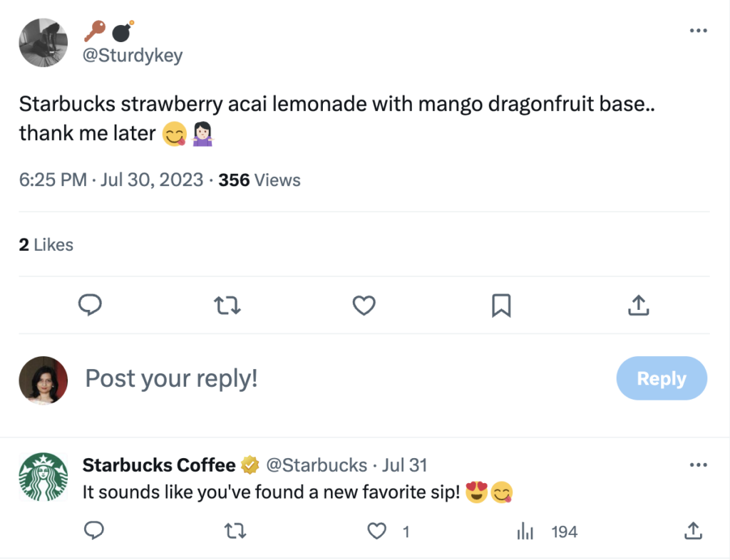Open the Sturdykey profile avatar
Viewport: 730px width, 560px height.
pos(43,43)
